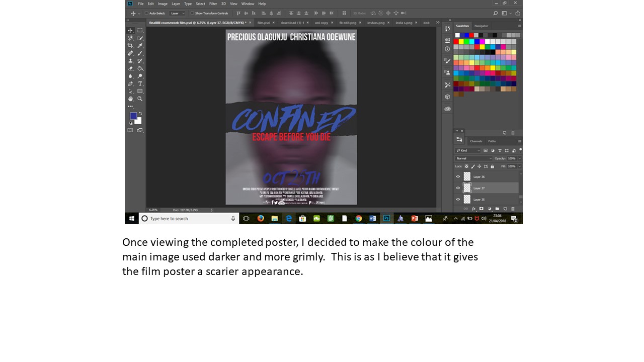Expand the status bar info arrow

click(211, 210)
